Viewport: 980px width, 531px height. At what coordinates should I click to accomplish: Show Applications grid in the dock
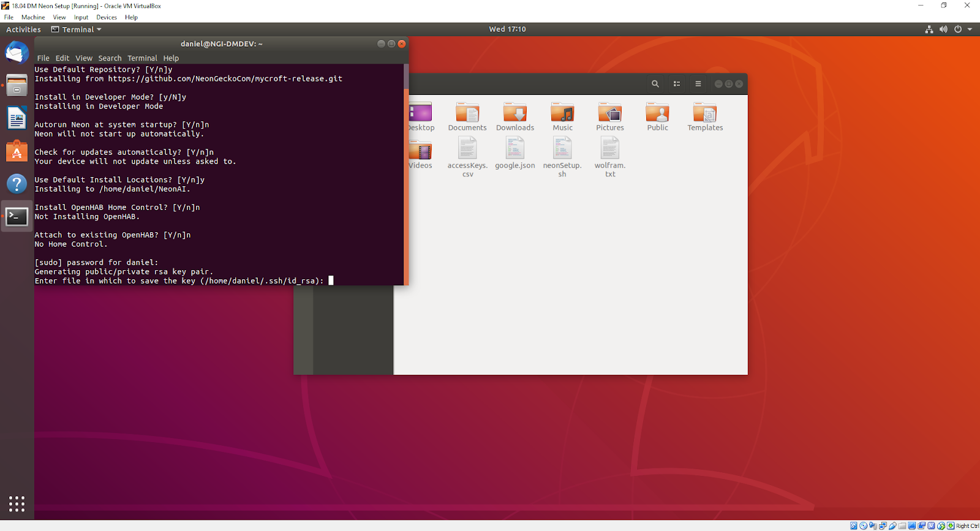click(17, 503)
